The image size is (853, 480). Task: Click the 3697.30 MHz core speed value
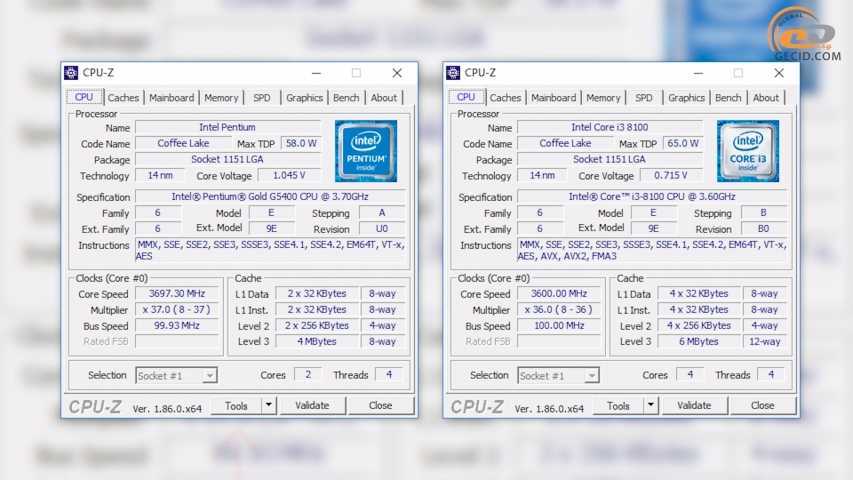tap(177, 293)
